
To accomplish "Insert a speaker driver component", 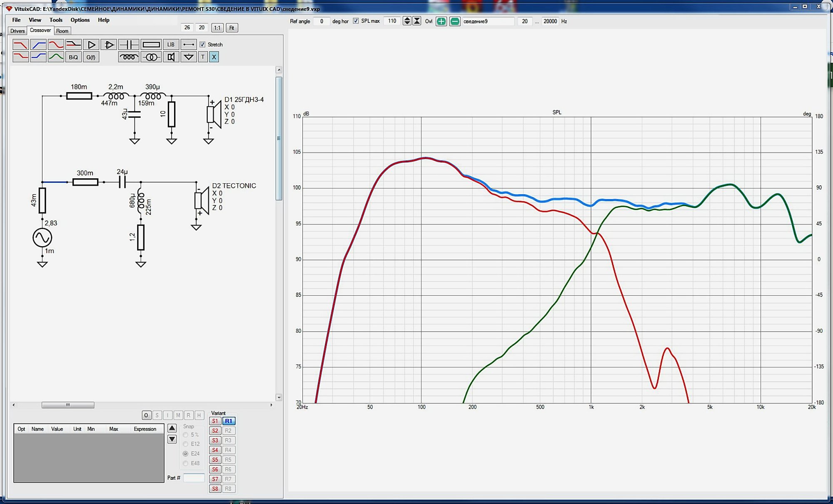I will tap(171, 57).
